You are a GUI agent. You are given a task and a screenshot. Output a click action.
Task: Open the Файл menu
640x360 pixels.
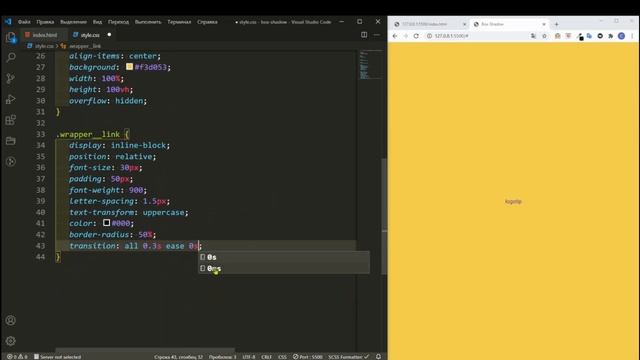click(24, 22)
